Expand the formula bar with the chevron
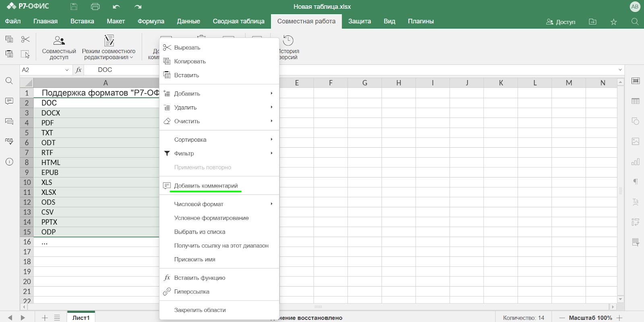Viewport: 644px width, 322px height. point(620,70)
